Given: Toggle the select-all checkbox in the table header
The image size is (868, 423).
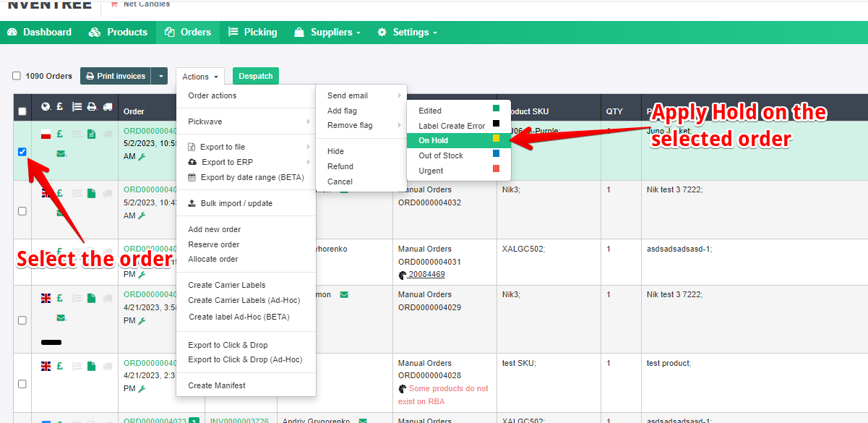Looking at the screenshot, I should [x=22, y=111].
